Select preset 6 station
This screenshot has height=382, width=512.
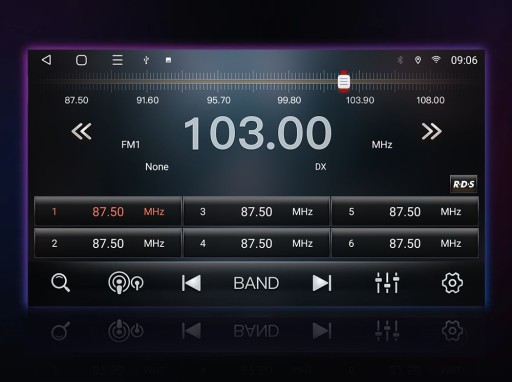pyautogui.click(x=405, y=243)
